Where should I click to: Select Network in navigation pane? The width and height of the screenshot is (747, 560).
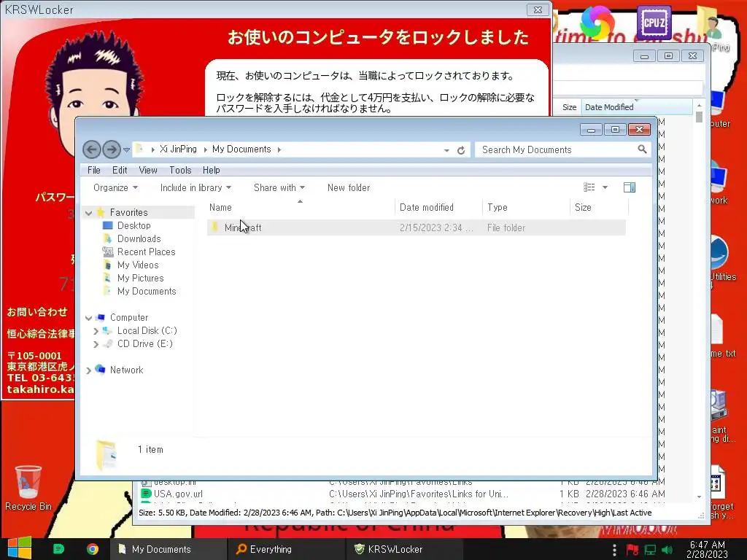[126, 370]
